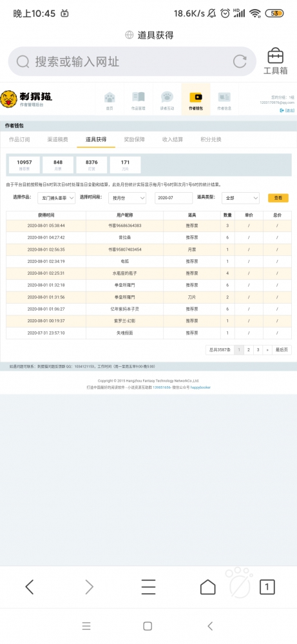Switch to the 渠道稿费 tab

click(x=58, y=140)
